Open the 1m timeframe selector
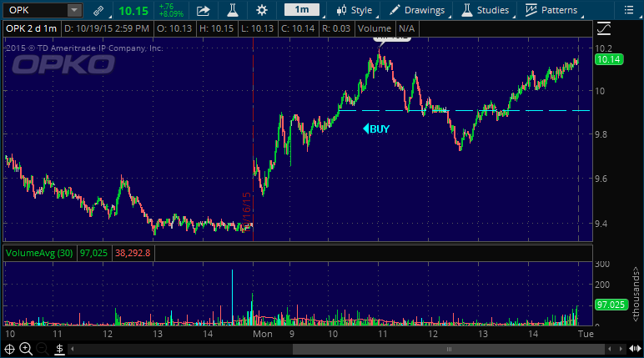Viewport: 644px width, 358px height. pos(302,10)
